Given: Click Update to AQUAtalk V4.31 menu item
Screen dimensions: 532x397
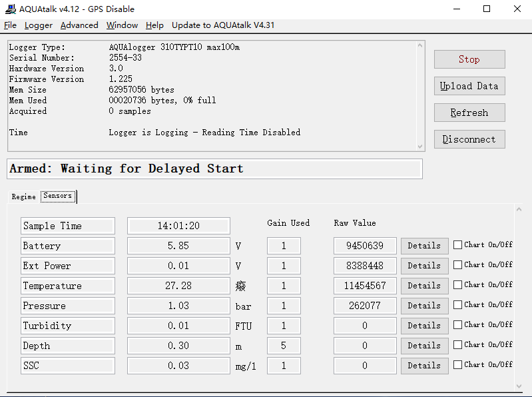Looking at the screenshot, I should pyautogui.click(x=223, y=25).
